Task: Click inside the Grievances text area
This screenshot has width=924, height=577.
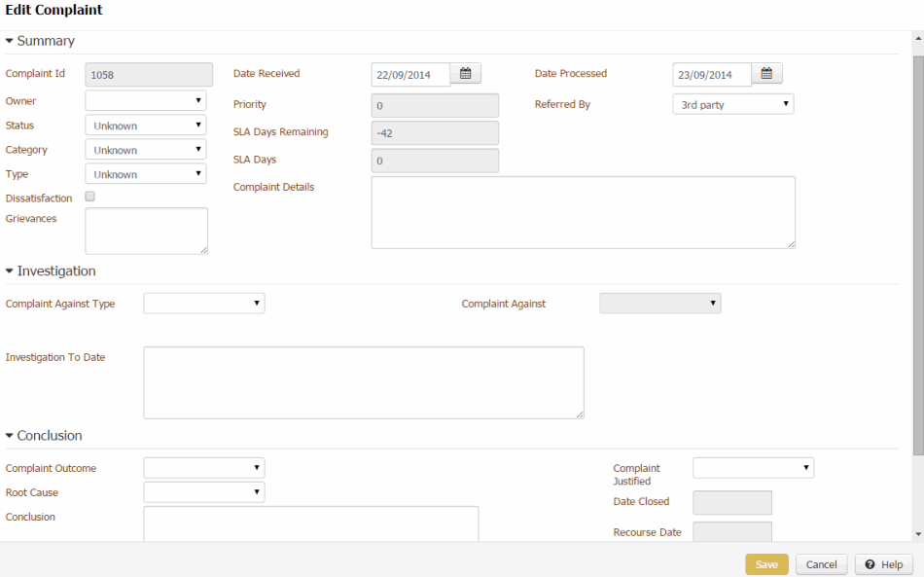Action: (x=146, y=230)
